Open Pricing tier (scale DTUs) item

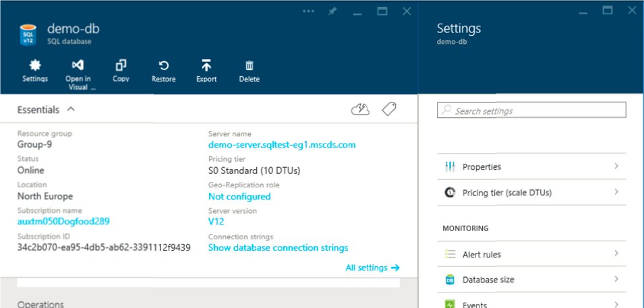point(531,192)
